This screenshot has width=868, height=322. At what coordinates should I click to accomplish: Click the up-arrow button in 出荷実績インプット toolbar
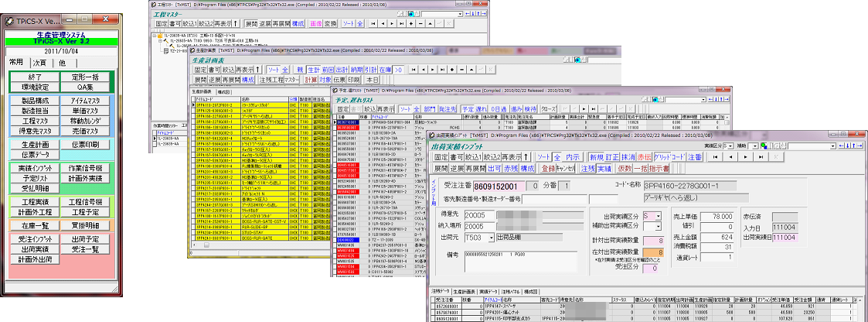click(526, 157)
